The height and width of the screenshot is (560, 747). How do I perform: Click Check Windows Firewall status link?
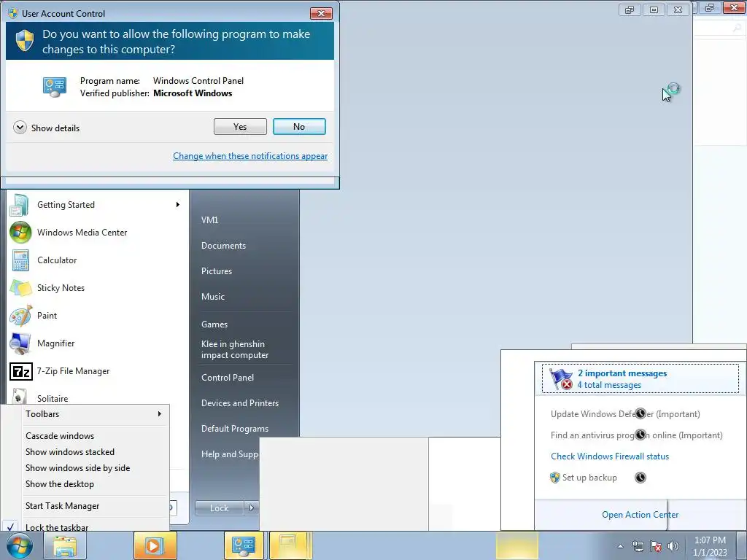pyautogui.click(x=610, y=456)
